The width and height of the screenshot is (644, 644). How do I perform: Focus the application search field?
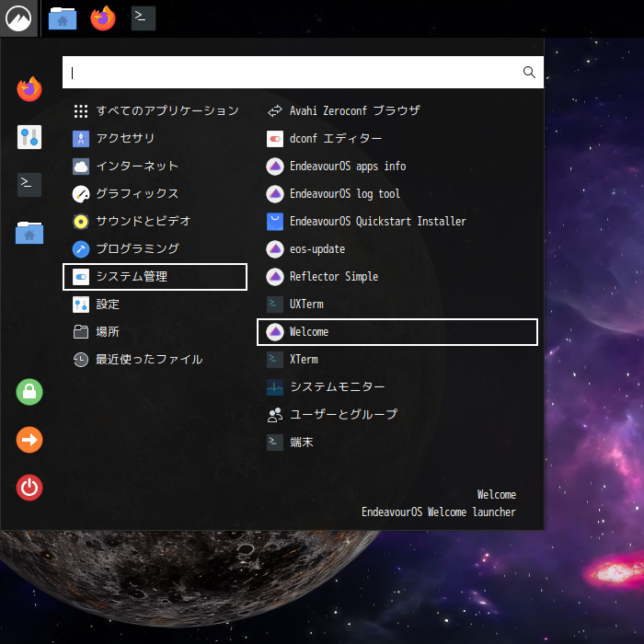(303, 73)
